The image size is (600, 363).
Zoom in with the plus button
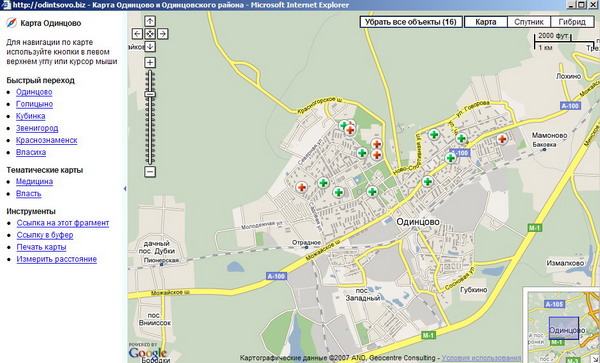(150, 63)
